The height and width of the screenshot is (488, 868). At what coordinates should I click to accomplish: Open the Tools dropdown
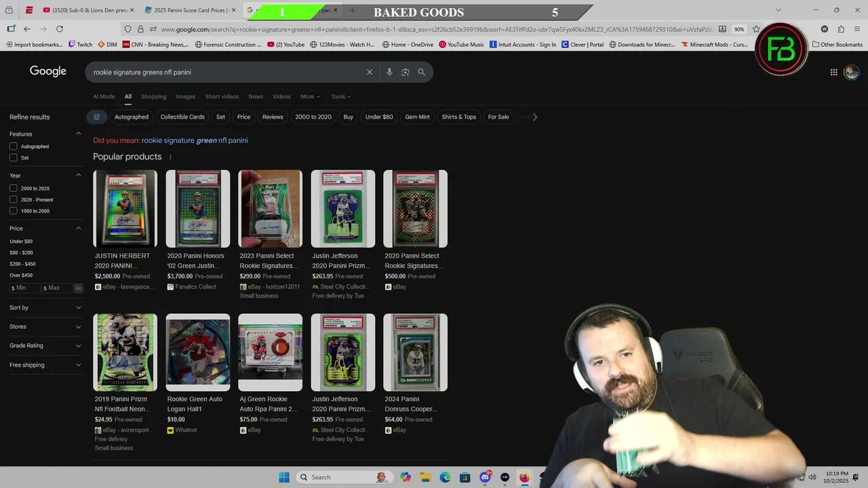coord(340,96)
